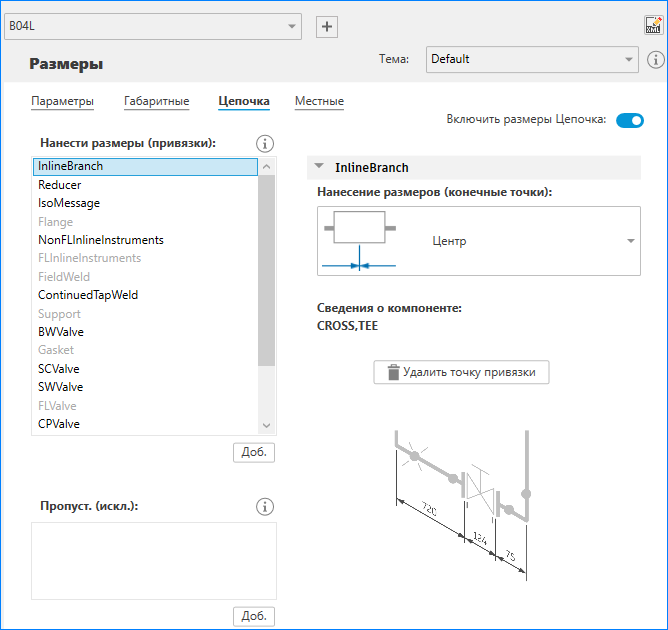Go to the Местные tab
The width and height of the screenshot is (668, 630).
[x=319, y=101]
